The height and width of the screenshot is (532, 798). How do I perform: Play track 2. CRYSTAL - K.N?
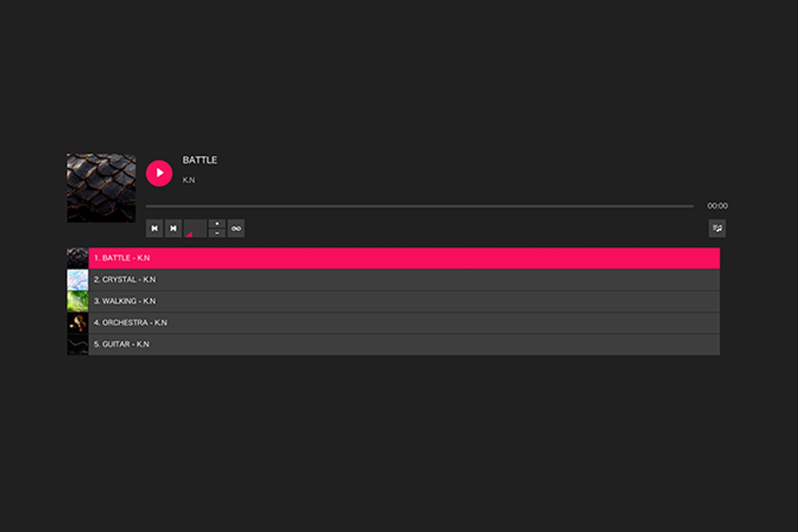pos(404,280)
